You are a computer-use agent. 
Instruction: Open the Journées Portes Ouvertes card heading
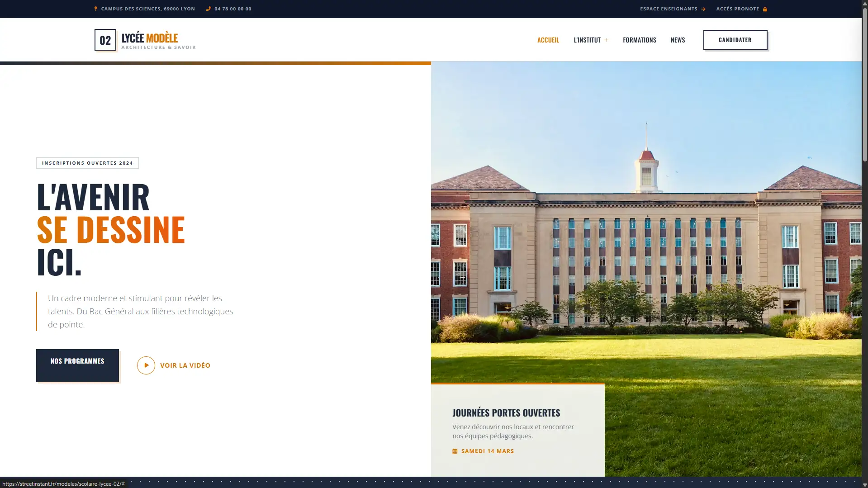coord(506,413)
